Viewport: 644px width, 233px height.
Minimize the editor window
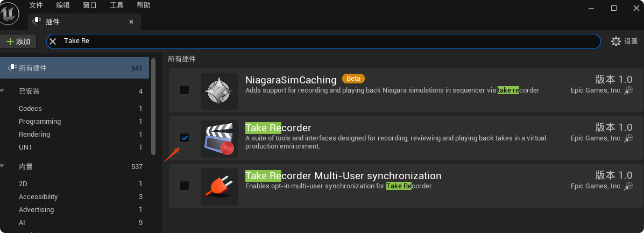click(x=592, y=8)
